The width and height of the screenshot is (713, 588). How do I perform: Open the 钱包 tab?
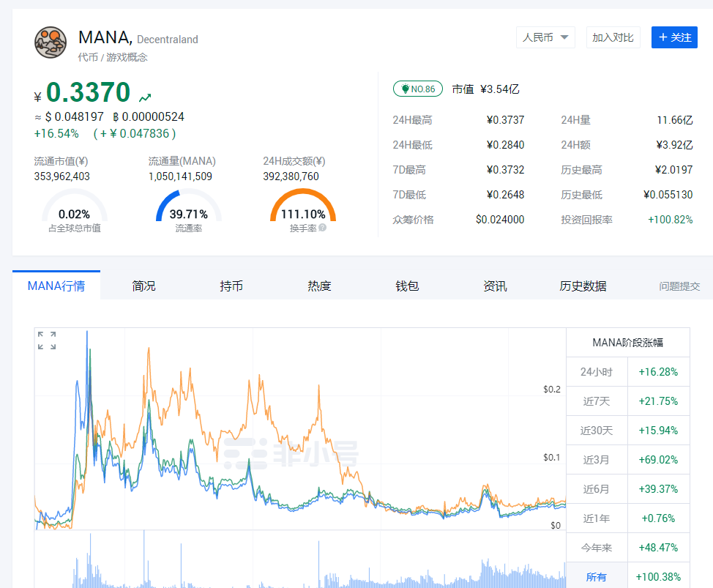[x=407, y=286]
